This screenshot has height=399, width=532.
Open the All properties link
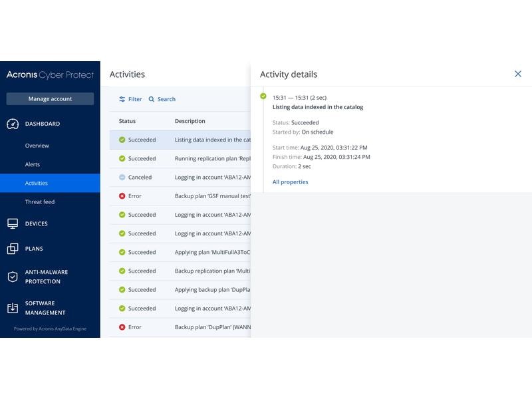[291, 182]
